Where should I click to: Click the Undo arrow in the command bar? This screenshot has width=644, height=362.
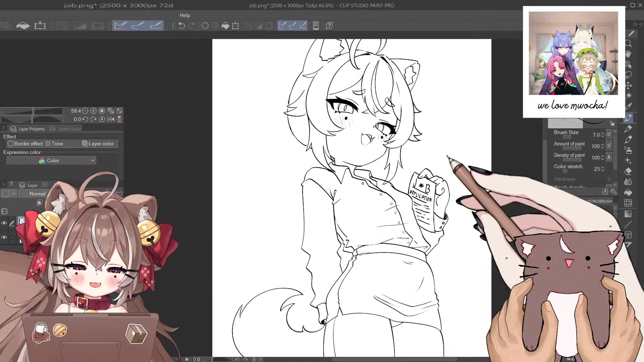coord(181,25)
